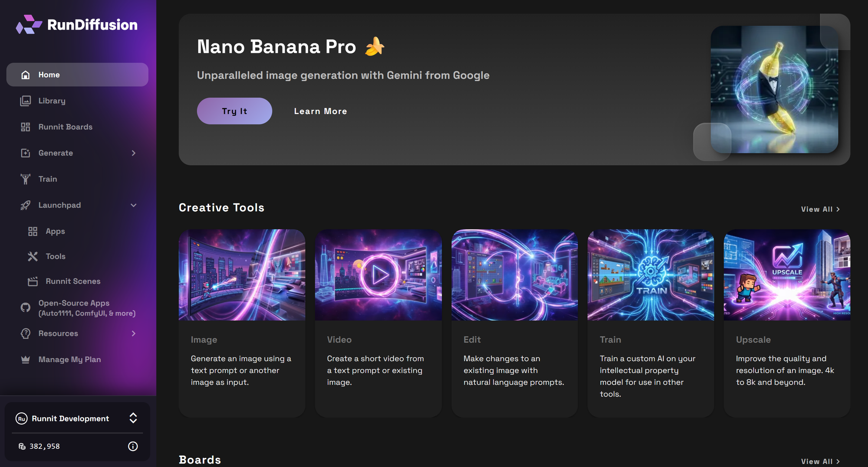The image size is (868, 467).
Task: Click the Runnit Scenes clapperboard icon
Action: [33, 281]
